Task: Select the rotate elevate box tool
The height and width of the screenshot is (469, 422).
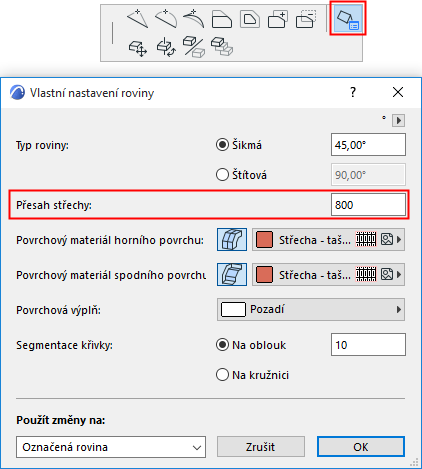Action: coord(166,47)
